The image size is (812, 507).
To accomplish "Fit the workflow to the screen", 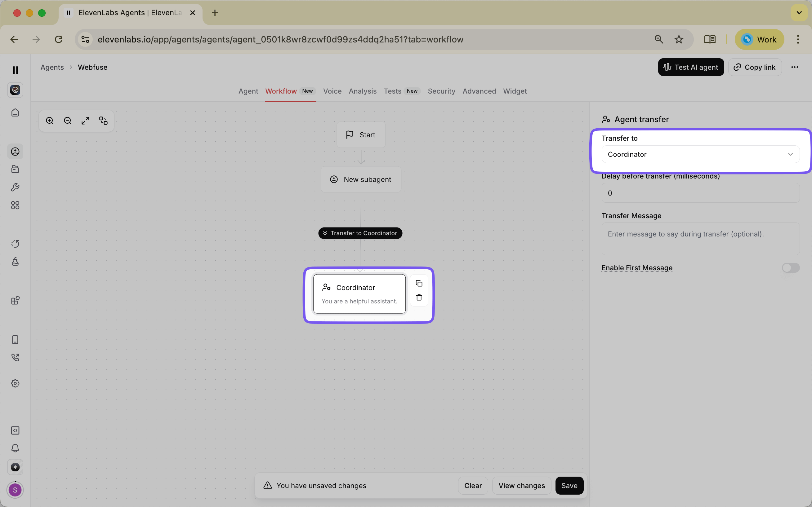I will point(85,120).
